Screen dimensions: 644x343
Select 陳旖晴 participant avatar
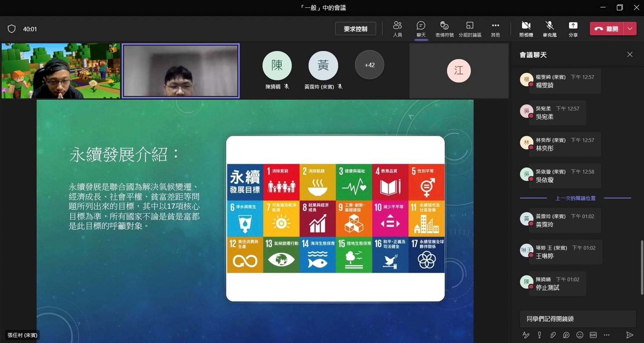point(277,65)
